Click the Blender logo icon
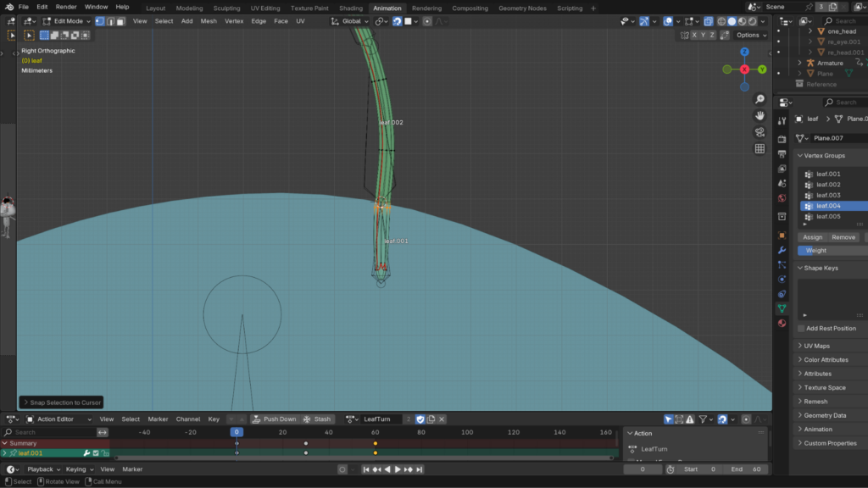The image size is (868, 488). 8,7
